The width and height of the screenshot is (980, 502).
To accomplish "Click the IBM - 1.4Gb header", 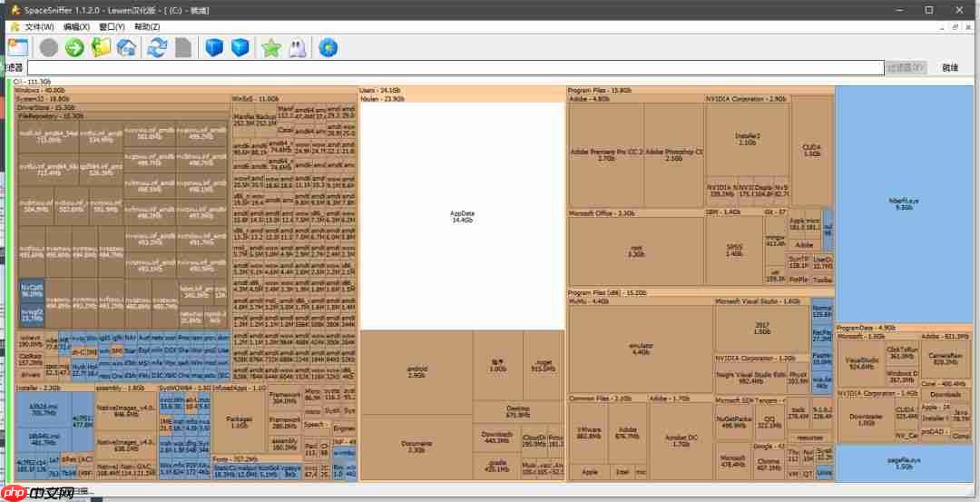I will tap(724, 212).
